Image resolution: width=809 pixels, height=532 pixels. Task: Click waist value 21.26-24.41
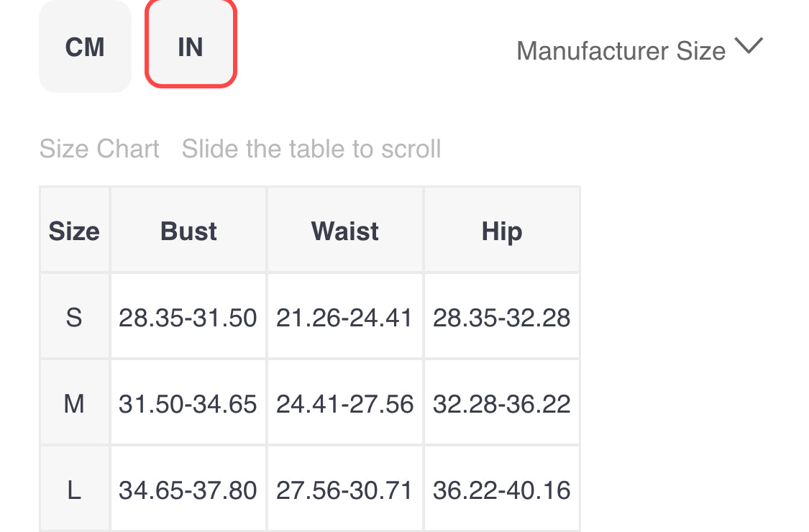click(x=344, y=317)
